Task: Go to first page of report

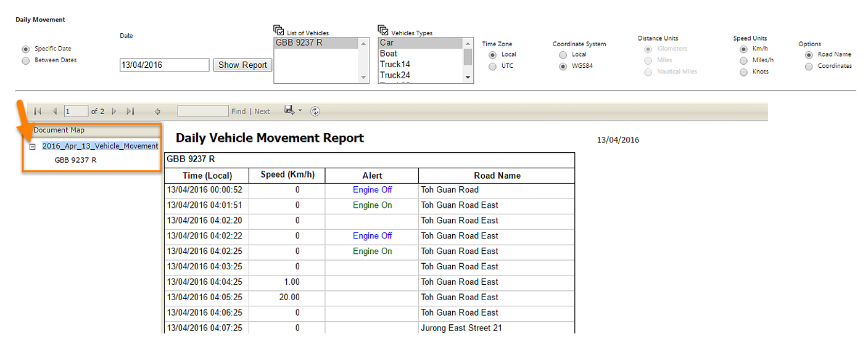Action: coord(38,112)
